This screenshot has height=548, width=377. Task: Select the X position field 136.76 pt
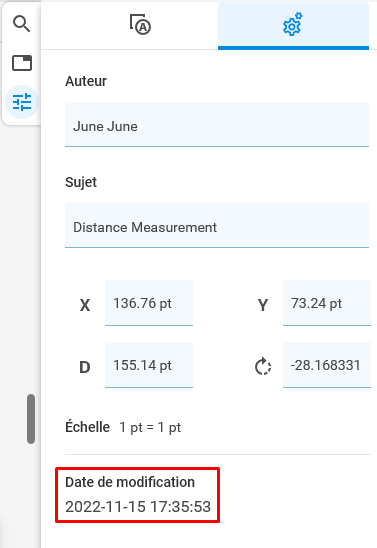click(149, 303)
